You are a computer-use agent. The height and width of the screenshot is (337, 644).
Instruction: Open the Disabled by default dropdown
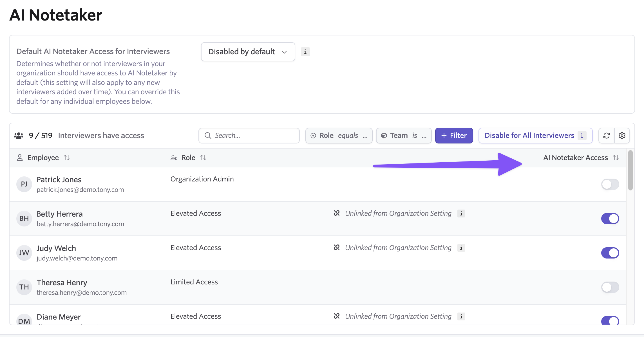(248, 52)
